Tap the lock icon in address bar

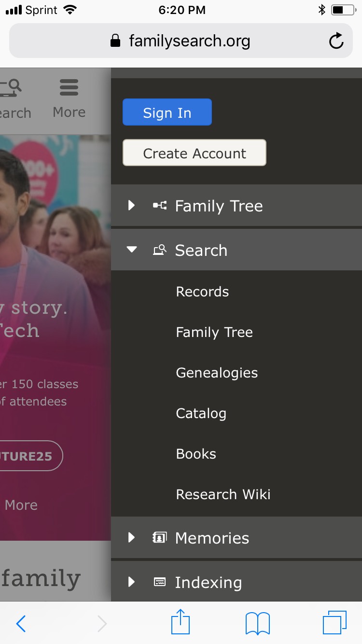pyautogui.click(x=115, y=41)
